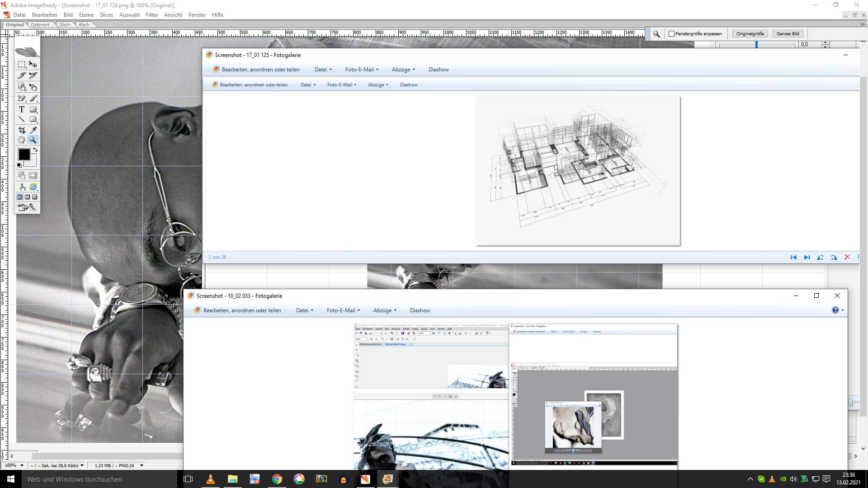Click the background color swatch
The height and width of the screenshot is (488, 868).
[33, 163]
